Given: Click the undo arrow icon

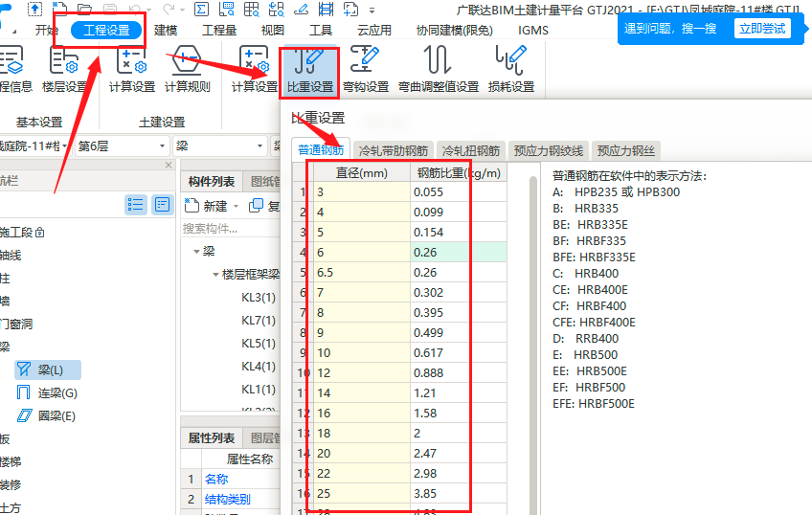Looking at the screenshot, I should point(135,10).
